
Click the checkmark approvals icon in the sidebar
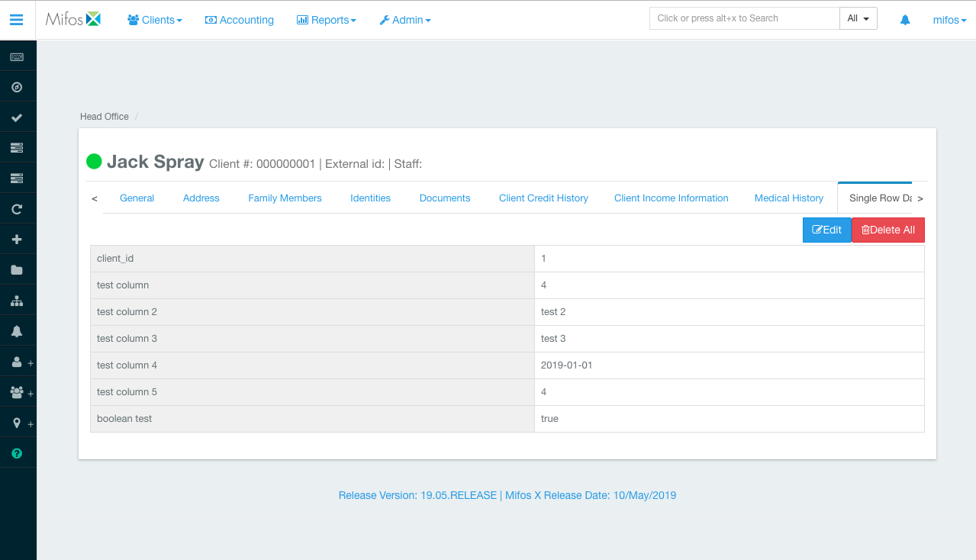point(17,117)
